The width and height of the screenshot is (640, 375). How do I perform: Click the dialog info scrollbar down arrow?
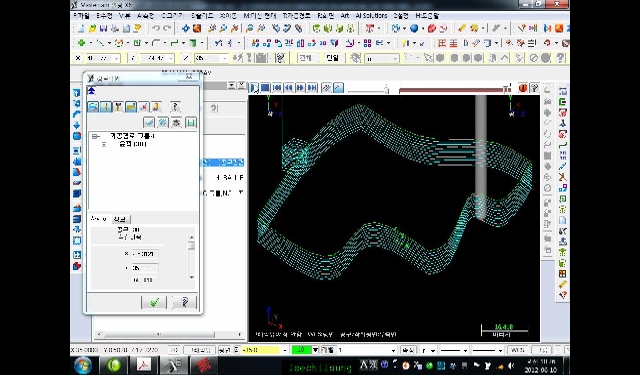(x=191, y=277)
